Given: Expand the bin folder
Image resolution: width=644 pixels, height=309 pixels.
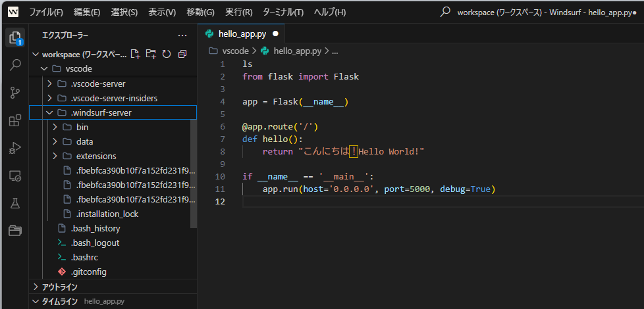Looking at the screenshot, I should coord(55,127).
